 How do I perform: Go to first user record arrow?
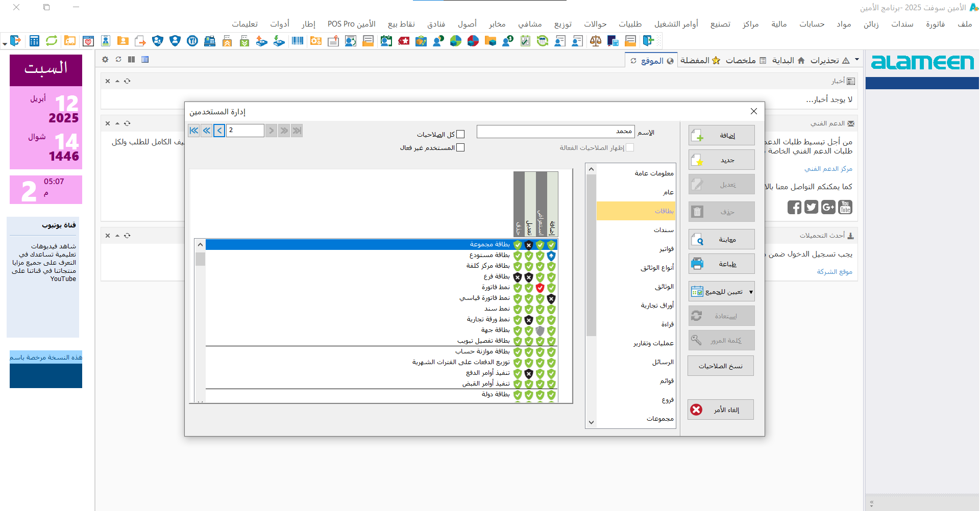tap(194, 131)
